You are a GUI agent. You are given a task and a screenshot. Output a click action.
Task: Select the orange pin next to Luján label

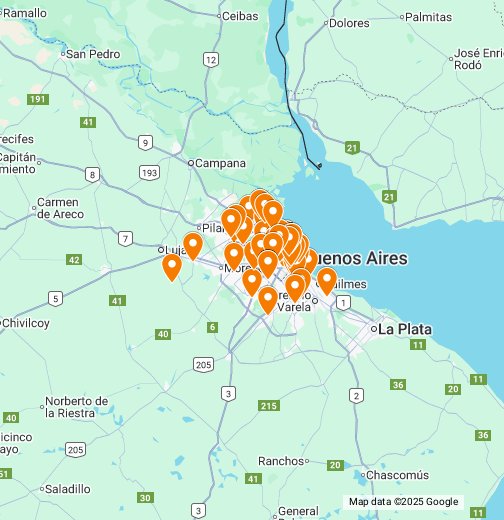193,246
